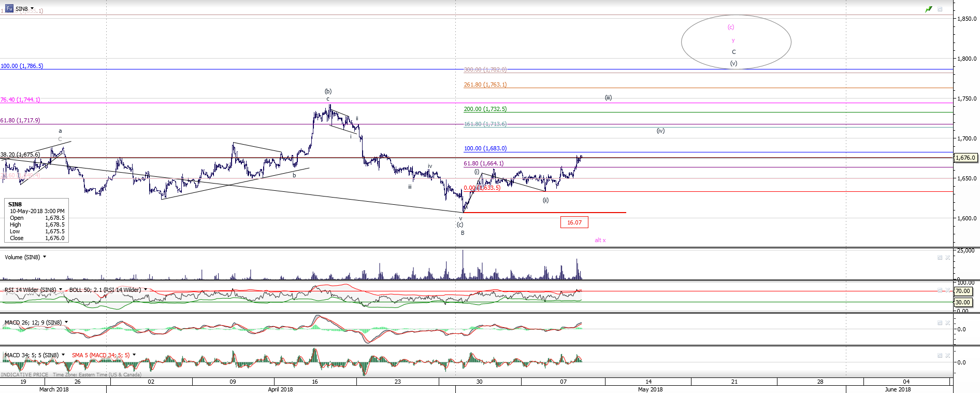Click the May 2018 label on time axis
Viewport: 980px width, 393px height.
click(x=650, y=389)
